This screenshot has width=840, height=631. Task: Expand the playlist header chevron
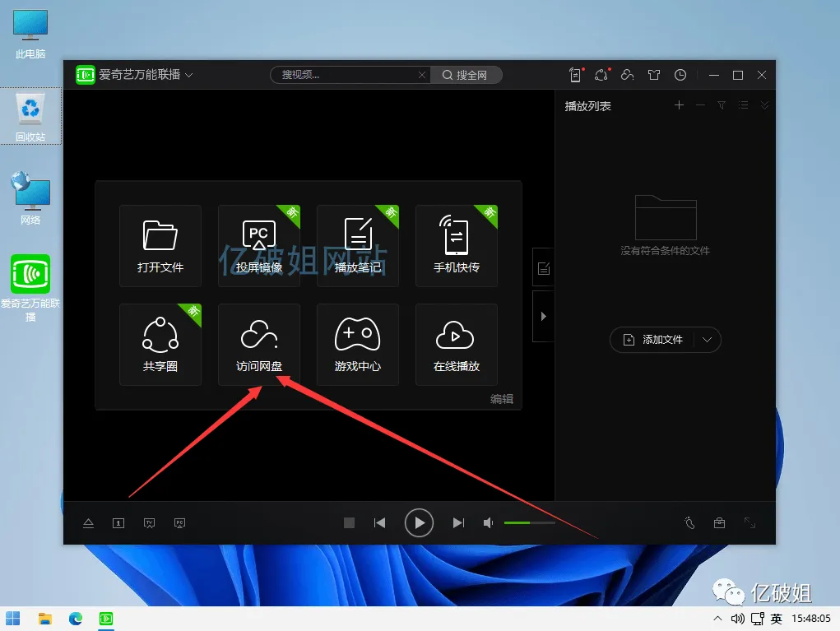764,105
